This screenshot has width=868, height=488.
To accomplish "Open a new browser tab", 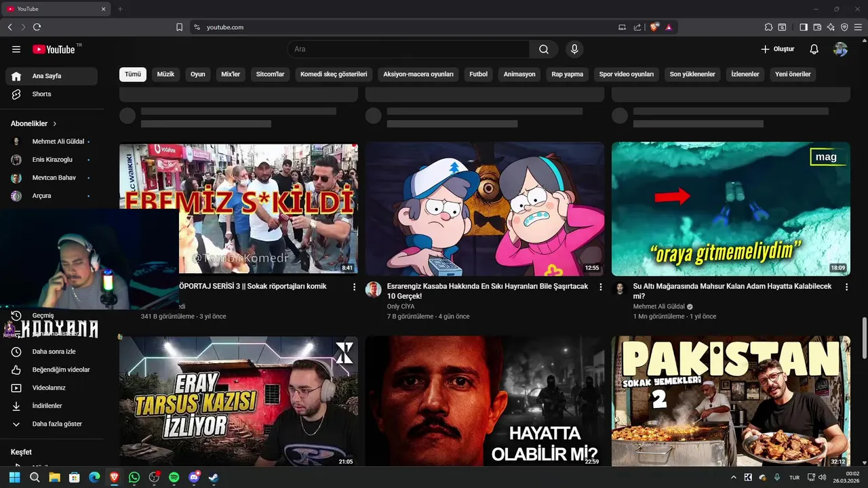I will click(x=120, y=9).
